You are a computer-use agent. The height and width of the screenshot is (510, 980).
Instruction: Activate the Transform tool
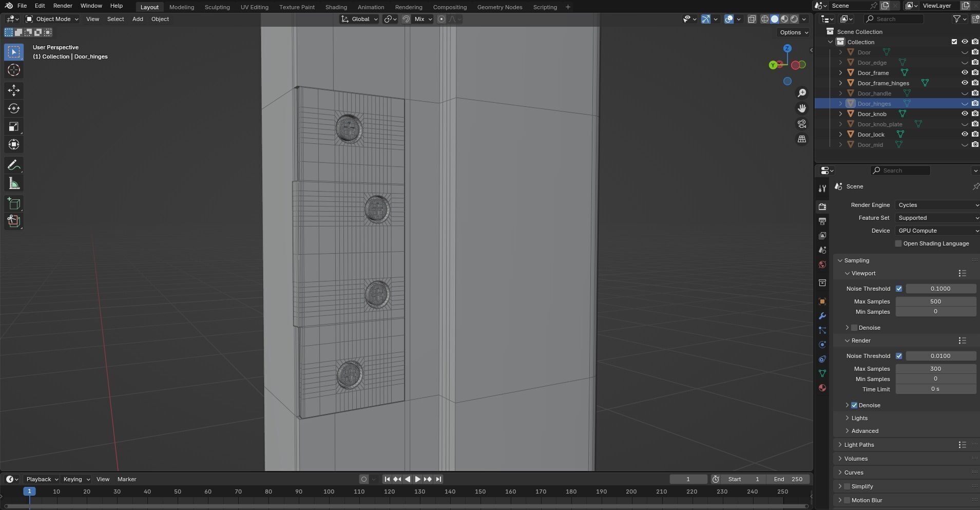click(x=14, y=144)
